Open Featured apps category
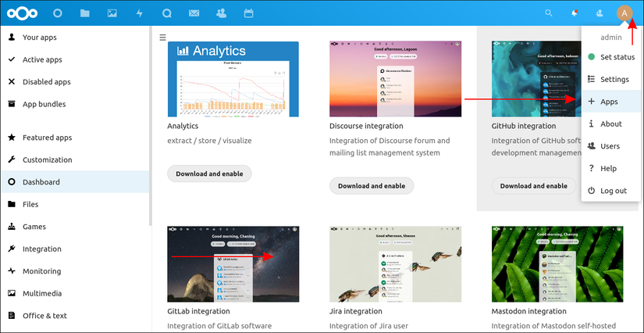This screenshot has width=644, height=333. point(75,138)
